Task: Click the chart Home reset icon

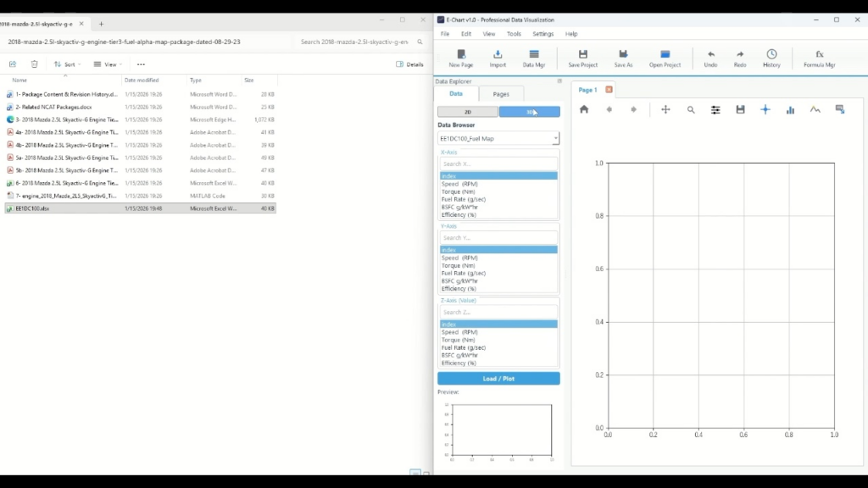Action: point(584,109)
